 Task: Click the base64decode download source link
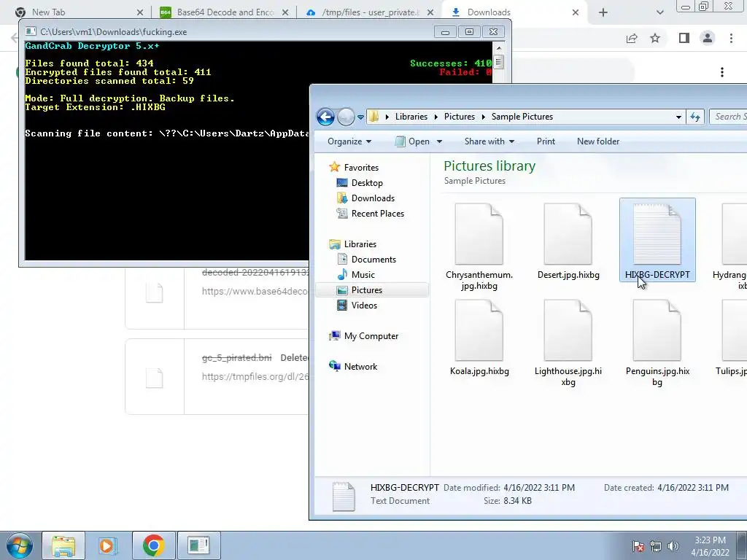click(255, 291)
